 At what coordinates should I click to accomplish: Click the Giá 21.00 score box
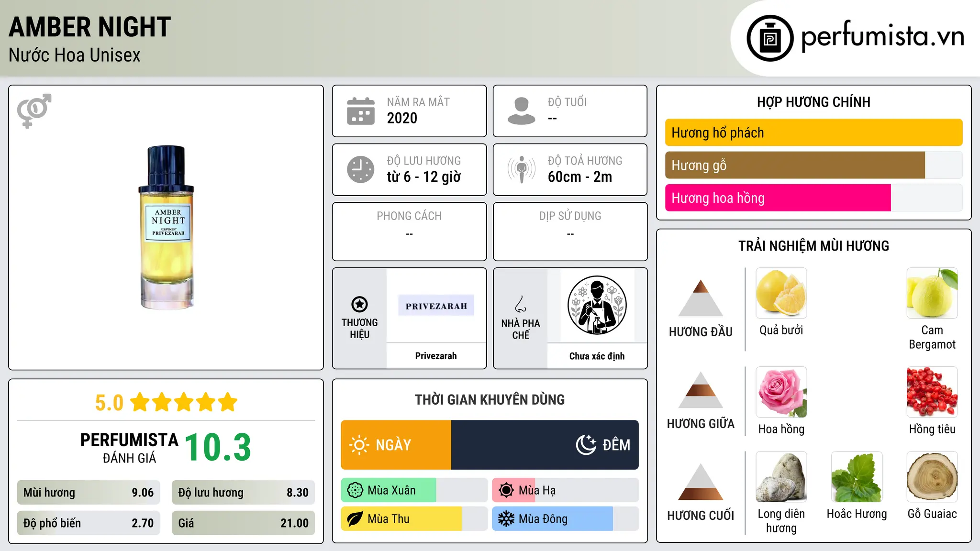(x=243, y=523)
